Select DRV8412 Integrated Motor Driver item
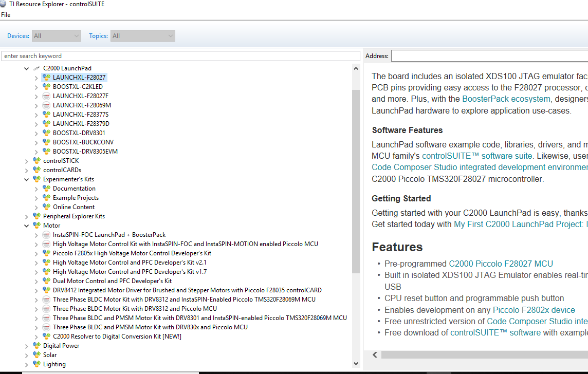588x374 pixels. 187,290
